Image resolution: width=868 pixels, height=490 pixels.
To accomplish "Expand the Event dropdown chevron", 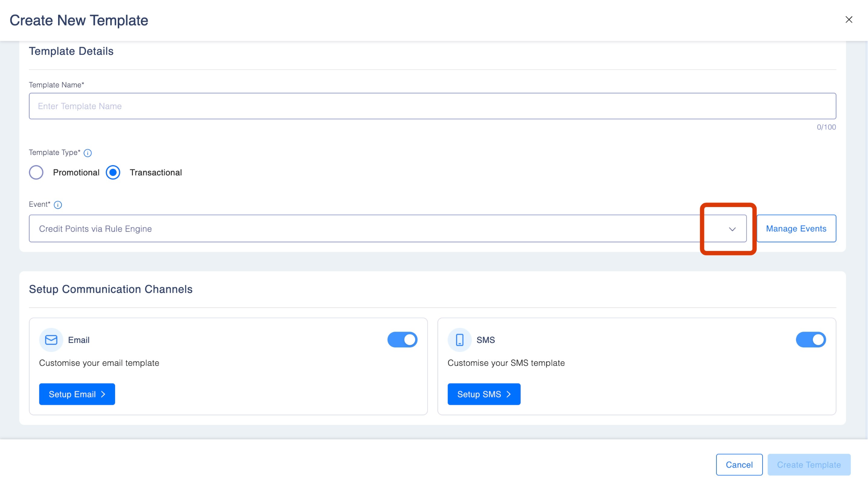I will (x=732, y=229).
